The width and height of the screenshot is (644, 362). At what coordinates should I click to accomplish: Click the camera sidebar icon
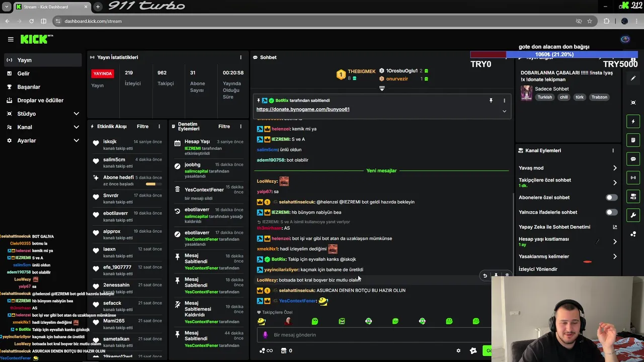(x=633, y=197)
